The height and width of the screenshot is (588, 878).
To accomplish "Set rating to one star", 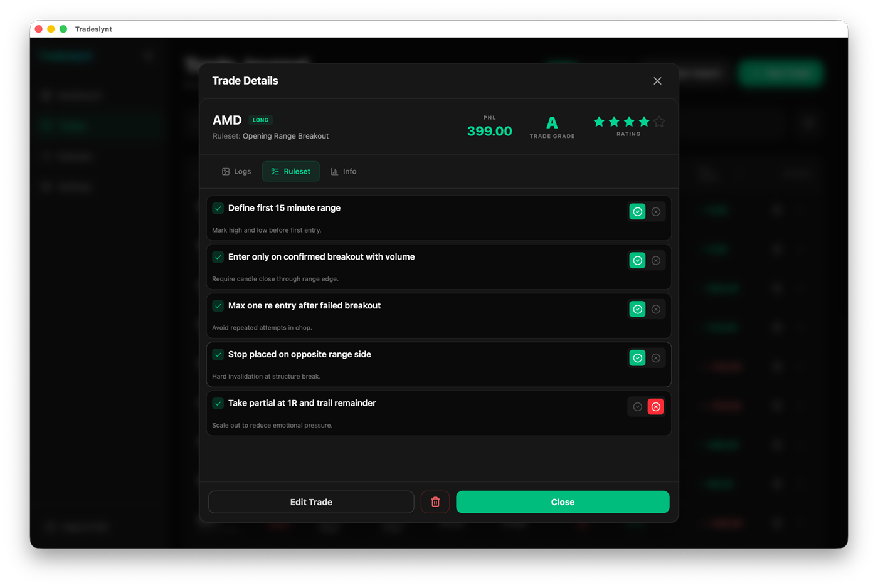I will pyautogui.click(x=599, y=122).
